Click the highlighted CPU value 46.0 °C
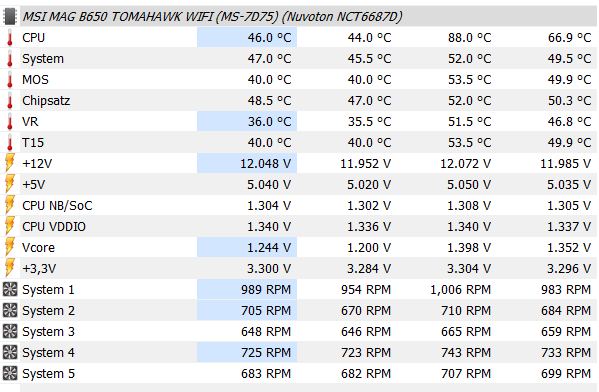Viewport: 599px width, 392px height. pyautogui.click(x=269, y=38)
